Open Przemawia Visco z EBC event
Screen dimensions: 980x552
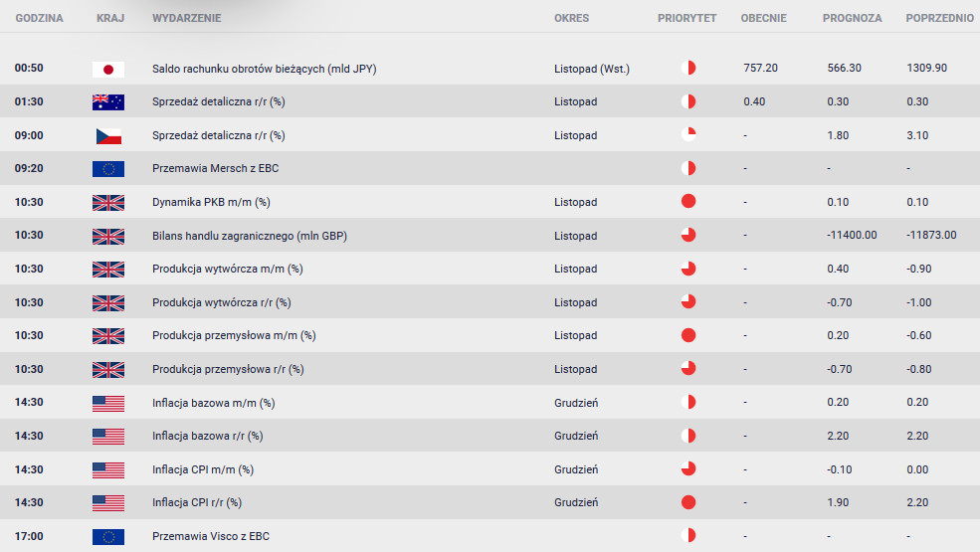[x=210, y=536]
